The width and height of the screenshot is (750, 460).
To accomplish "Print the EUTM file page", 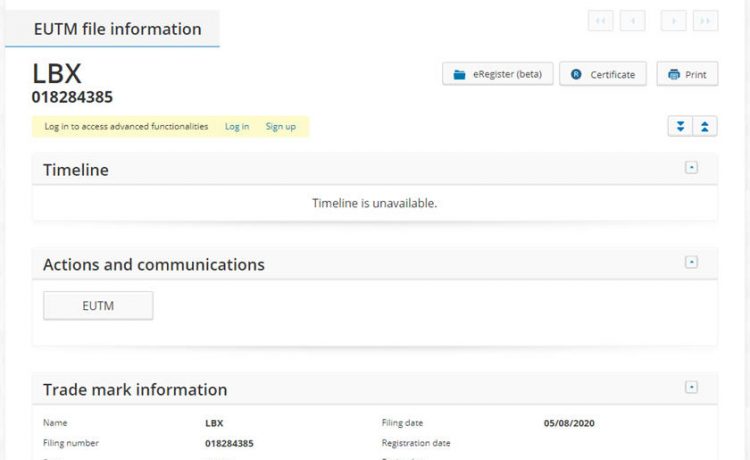I will tap(687, 75).
